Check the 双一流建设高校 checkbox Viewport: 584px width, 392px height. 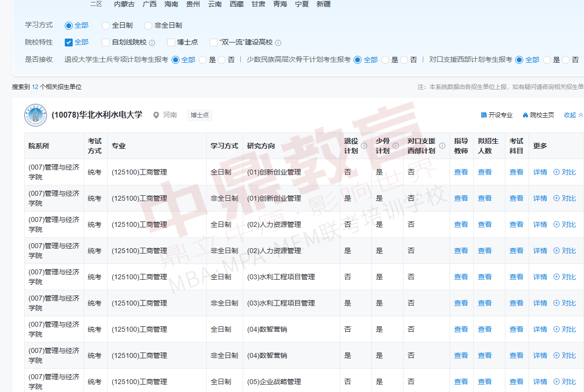coord(214,43)
